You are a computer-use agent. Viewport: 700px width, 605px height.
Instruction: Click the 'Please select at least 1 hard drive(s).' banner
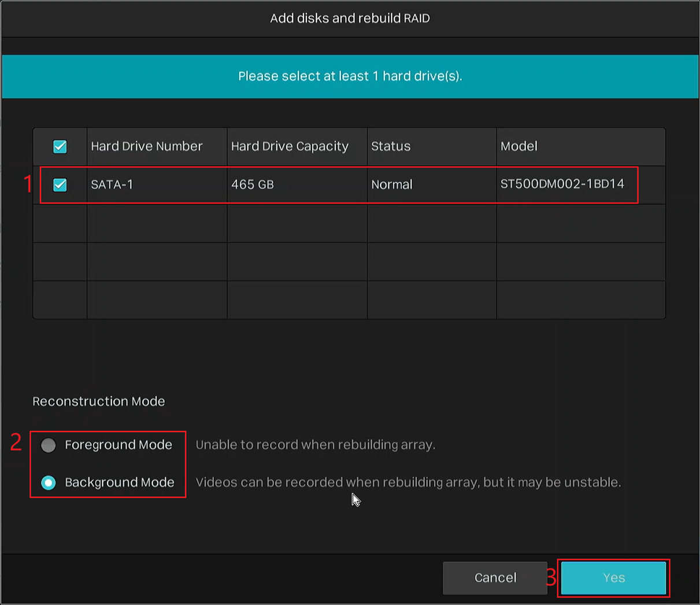point(350,76)
